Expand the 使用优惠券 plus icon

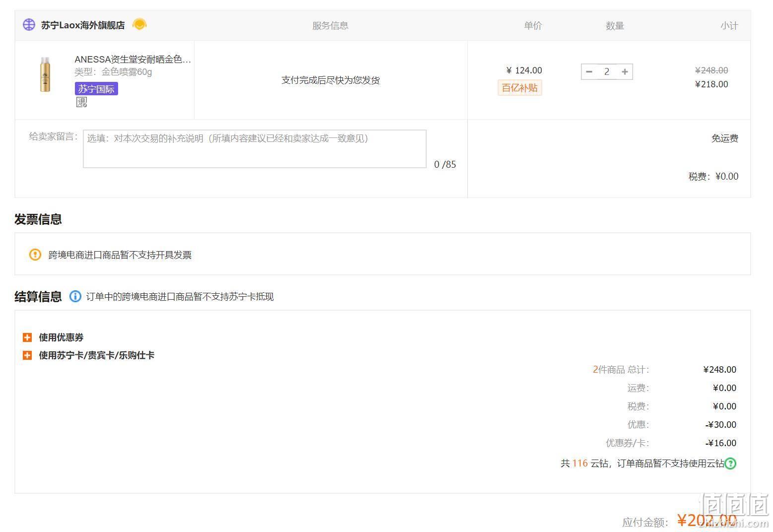27,337
